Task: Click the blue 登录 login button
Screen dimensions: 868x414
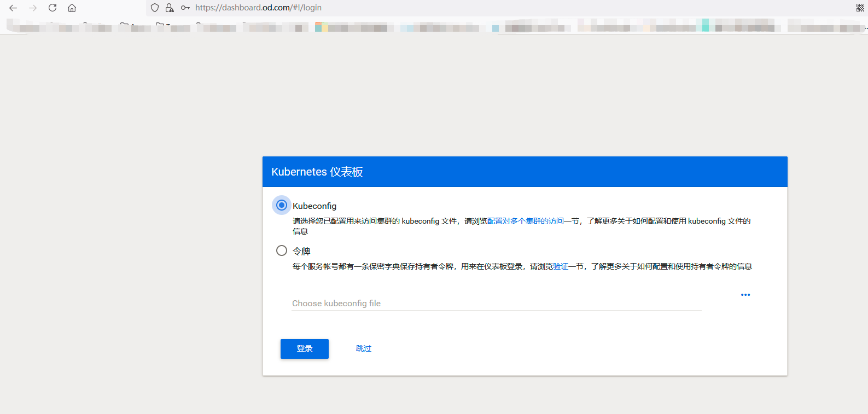Action: pyautogui.click(x=305, y=348)
